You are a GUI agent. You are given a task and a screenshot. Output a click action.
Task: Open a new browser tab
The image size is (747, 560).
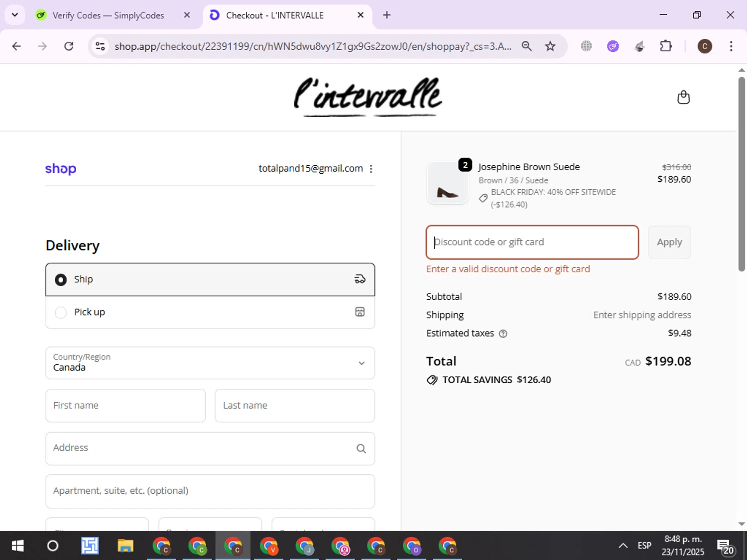386,15
